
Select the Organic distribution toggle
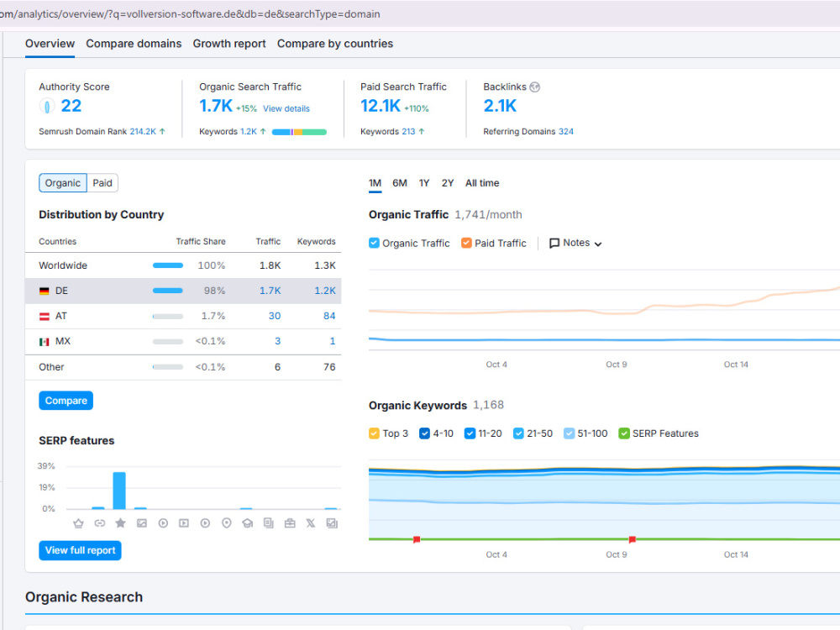[x=63, y=183]
